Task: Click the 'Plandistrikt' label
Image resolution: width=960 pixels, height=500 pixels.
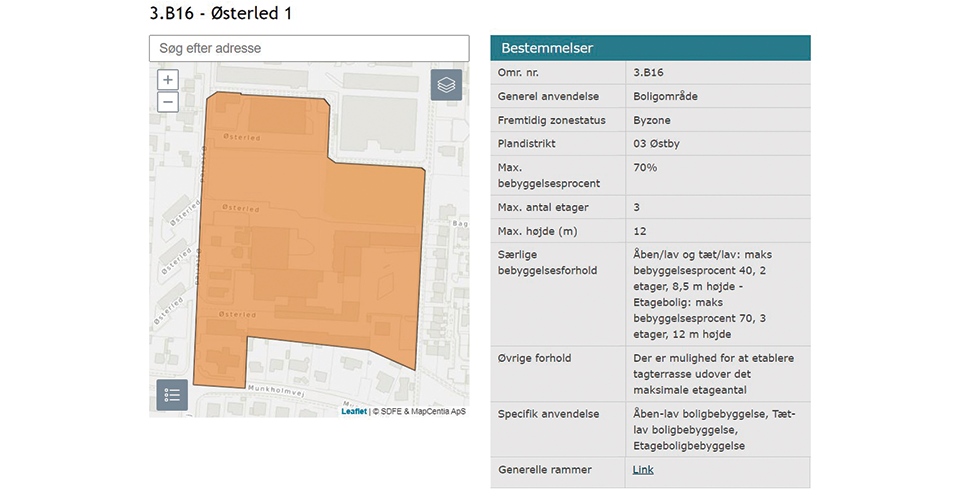Action: (x=527, y=143)
